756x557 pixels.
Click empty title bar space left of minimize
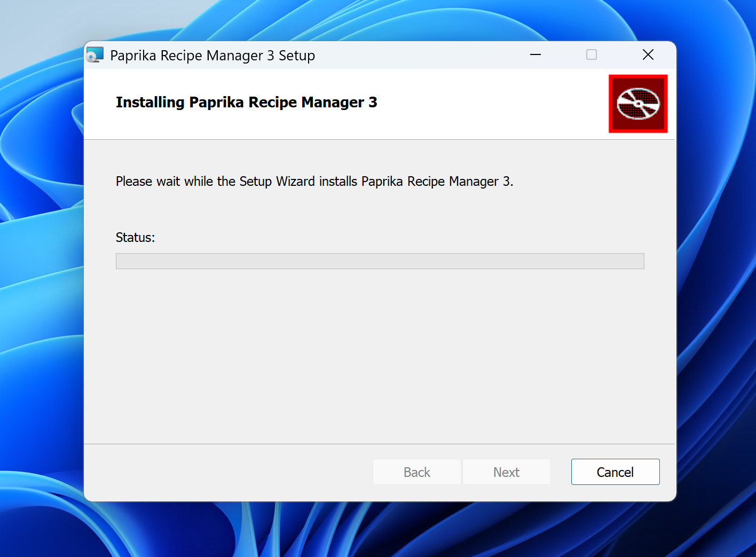pyautogui.click(x=427, y=55)
